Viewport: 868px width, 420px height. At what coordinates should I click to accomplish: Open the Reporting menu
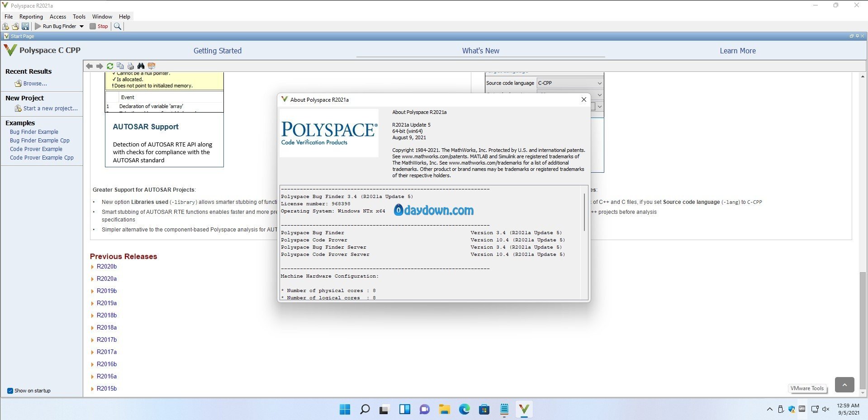[31, 16]
